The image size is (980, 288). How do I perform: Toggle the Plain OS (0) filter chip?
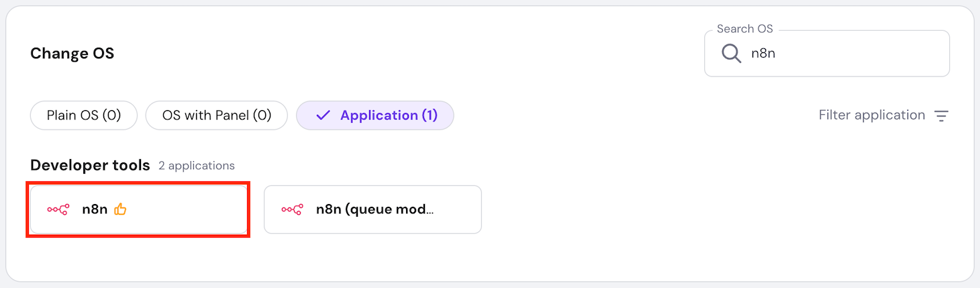[x=84, y=115]
